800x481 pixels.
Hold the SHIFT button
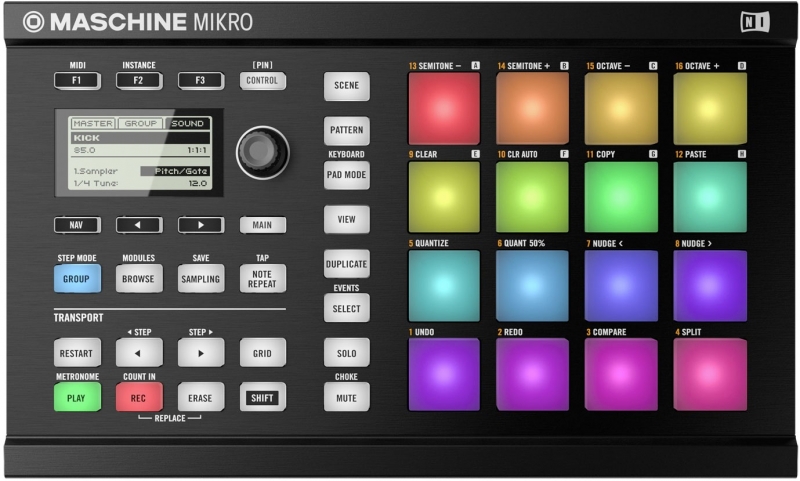click(262, 397)
